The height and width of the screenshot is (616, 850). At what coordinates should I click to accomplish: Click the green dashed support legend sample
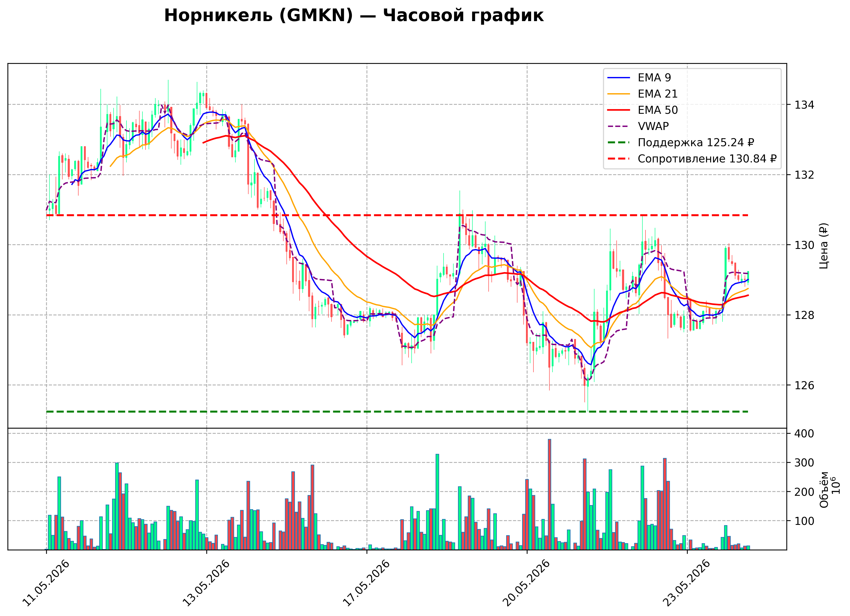619,143
